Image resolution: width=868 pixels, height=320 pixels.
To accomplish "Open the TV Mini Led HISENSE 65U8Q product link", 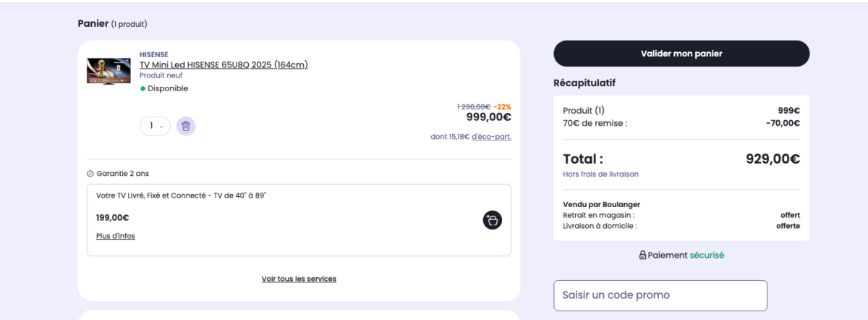I will (x=224, y=64).
